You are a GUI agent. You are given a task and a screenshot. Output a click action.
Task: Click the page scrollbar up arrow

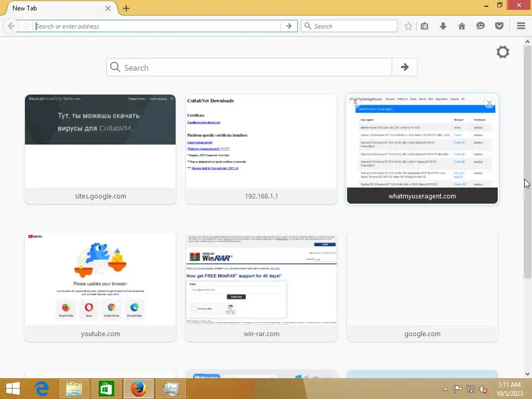527,42
